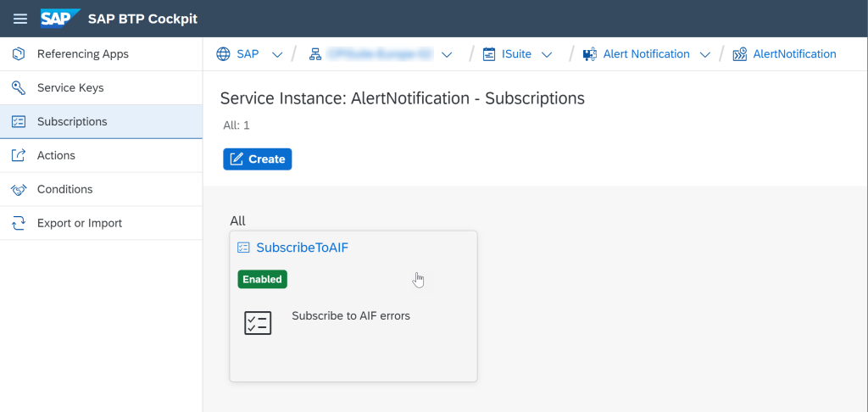Expand the ISuite breadcrumb dropdown chevron

pyautogui.click(x=547, y=54)
